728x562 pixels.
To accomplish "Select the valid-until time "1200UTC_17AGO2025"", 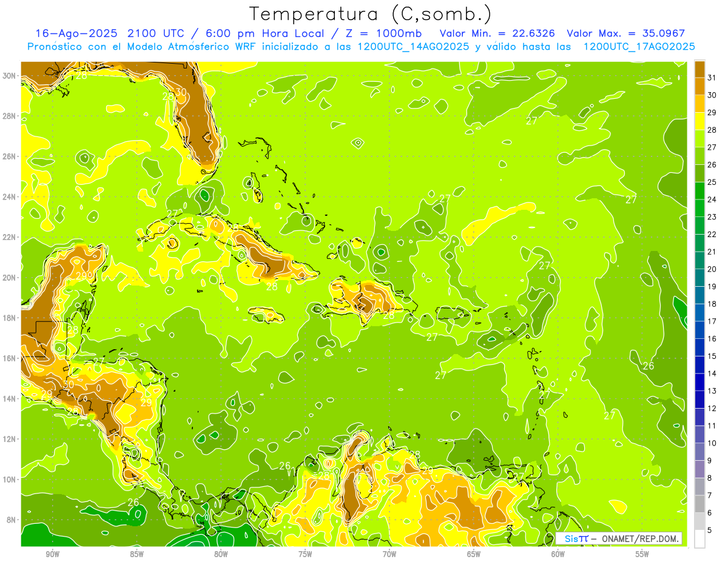I will (x=639, y=47).
